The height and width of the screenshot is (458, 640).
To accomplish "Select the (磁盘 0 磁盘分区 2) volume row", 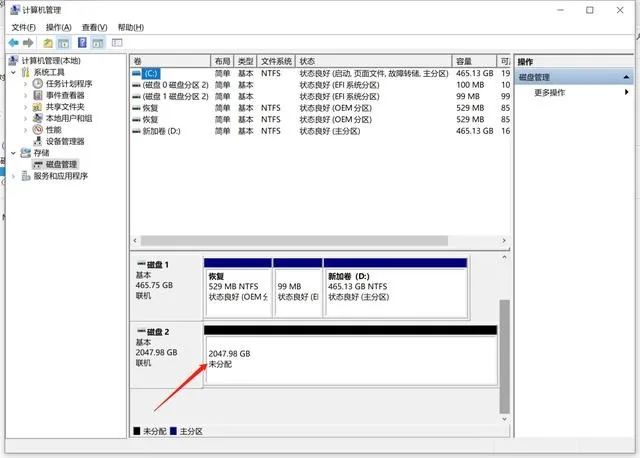I will click(x=320, y=85).
